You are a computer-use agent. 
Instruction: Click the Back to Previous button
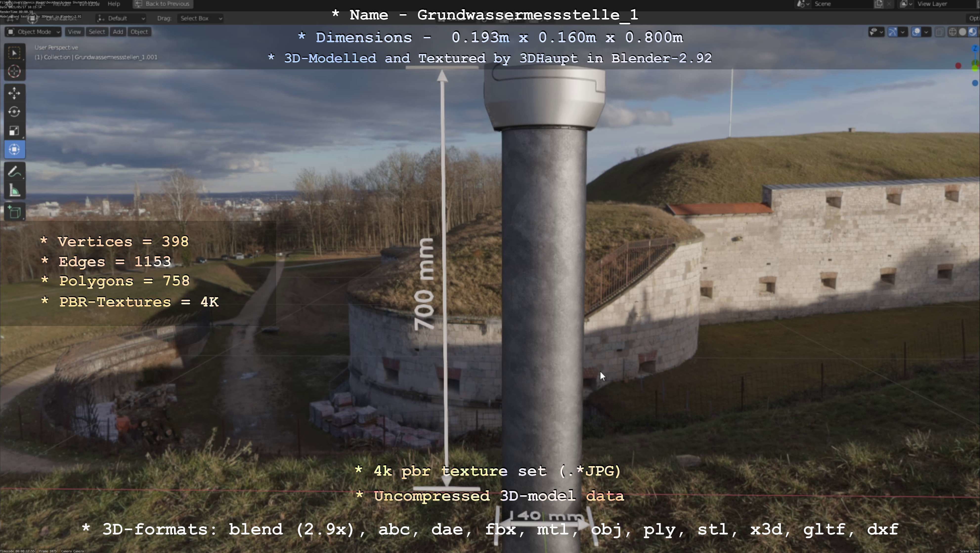click(163, 4)
